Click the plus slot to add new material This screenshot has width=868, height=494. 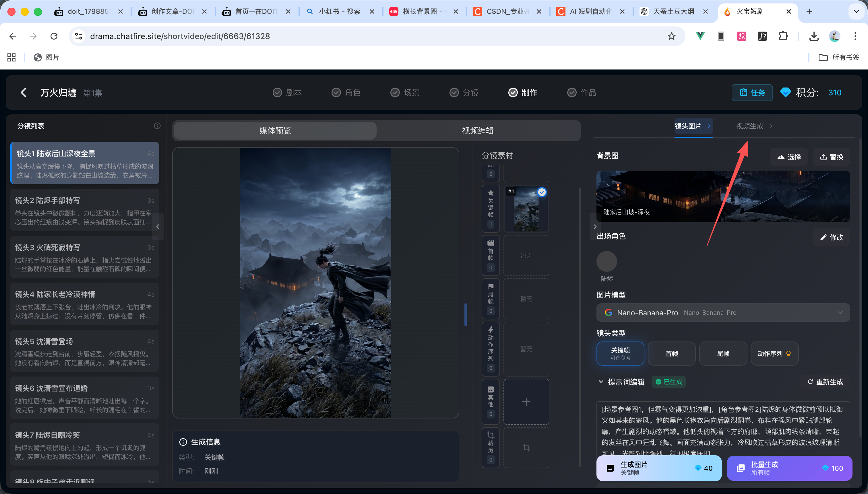(526, 402)
